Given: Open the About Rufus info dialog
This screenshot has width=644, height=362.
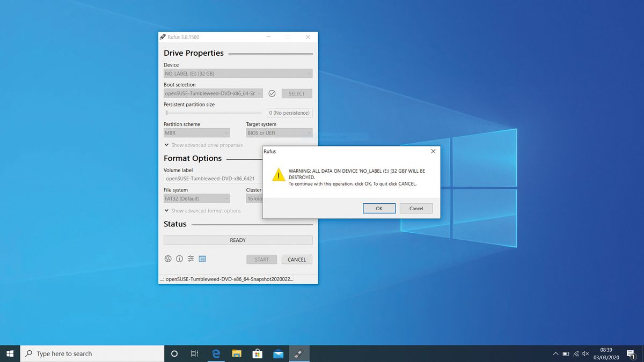Looking at the screenshot, I should coord(179,258).
